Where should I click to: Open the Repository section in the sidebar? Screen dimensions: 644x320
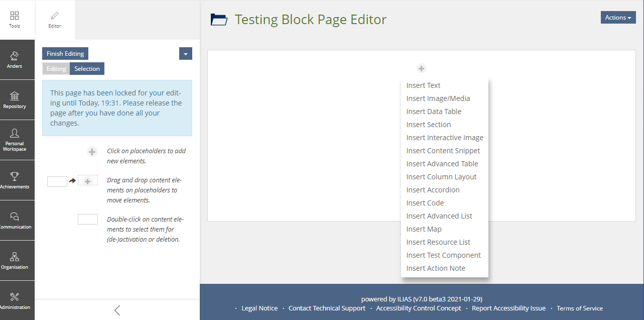tap(15, 100)
